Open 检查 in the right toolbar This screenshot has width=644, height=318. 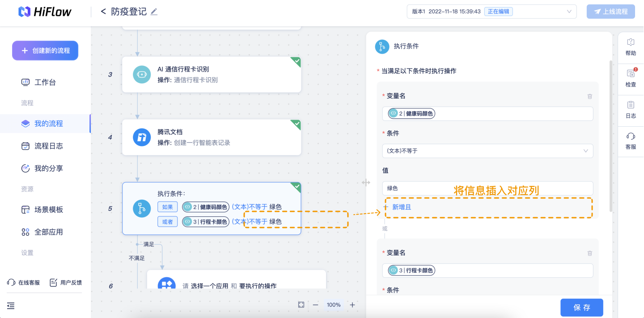[631, 78]
